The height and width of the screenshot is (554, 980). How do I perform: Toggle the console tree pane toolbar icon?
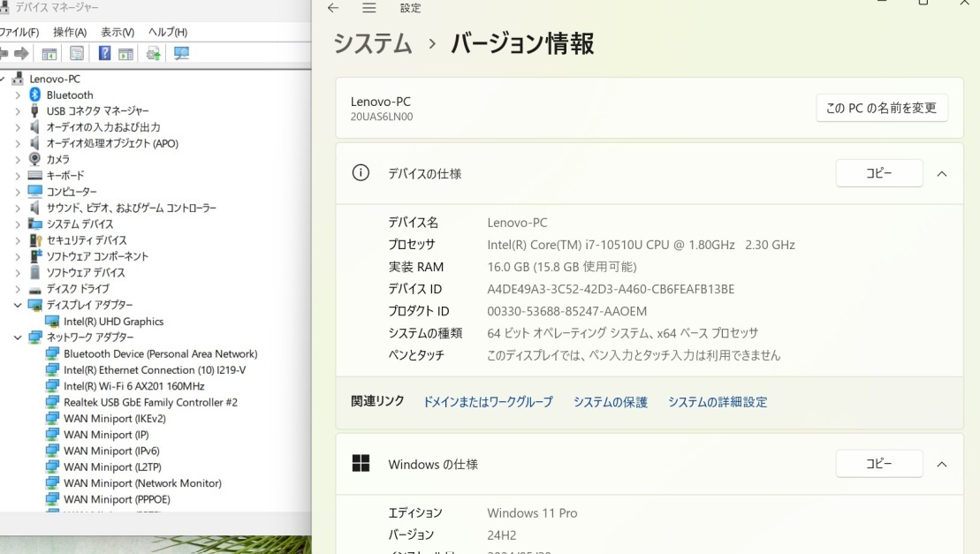coord(49,54)
